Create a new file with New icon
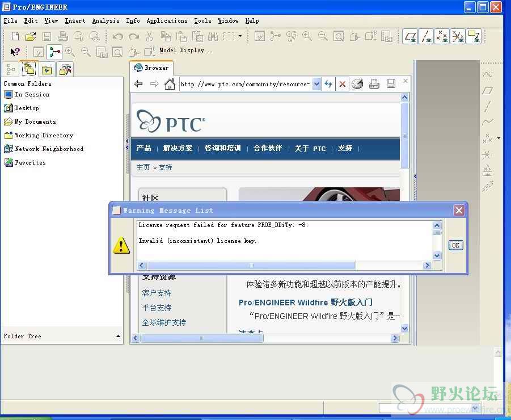Screen dimensions: 511x420 15,36
